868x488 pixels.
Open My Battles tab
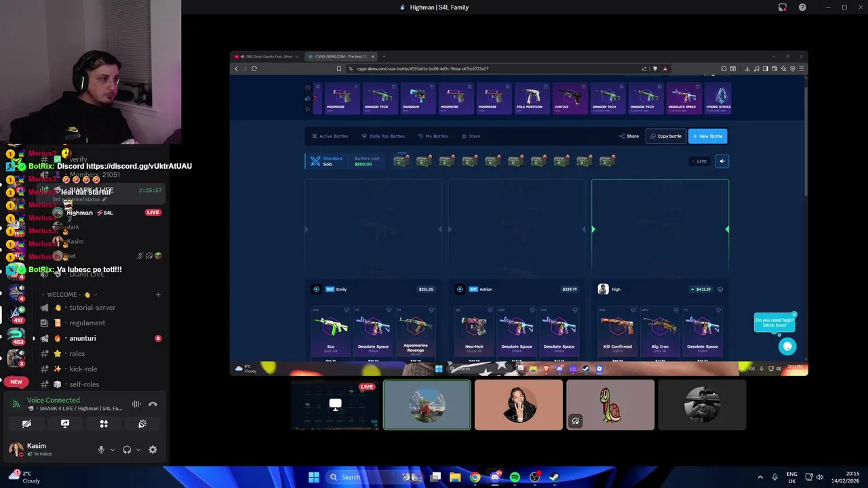433,136
